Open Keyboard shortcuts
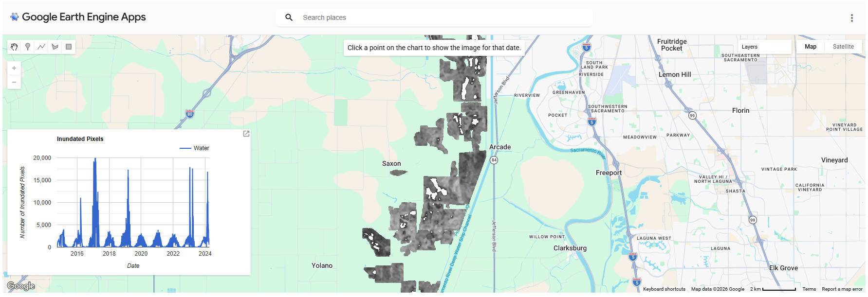868x297 pixels. 664,289
